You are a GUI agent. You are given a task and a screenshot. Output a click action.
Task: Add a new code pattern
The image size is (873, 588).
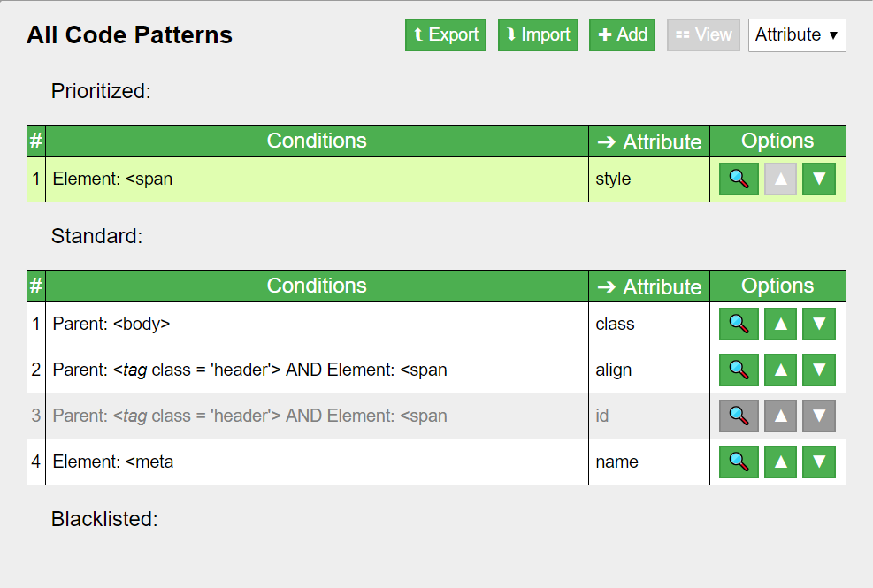click(622, 35)
